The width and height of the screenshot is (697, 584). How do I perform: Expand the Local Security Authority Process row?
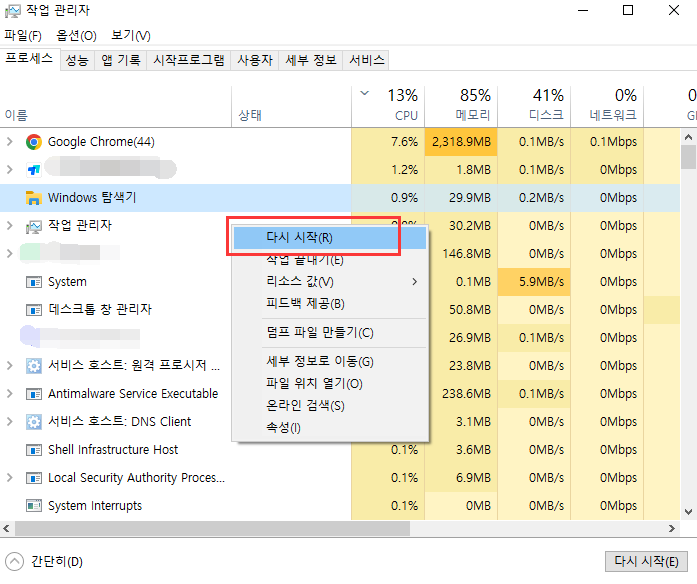point(10,478)
